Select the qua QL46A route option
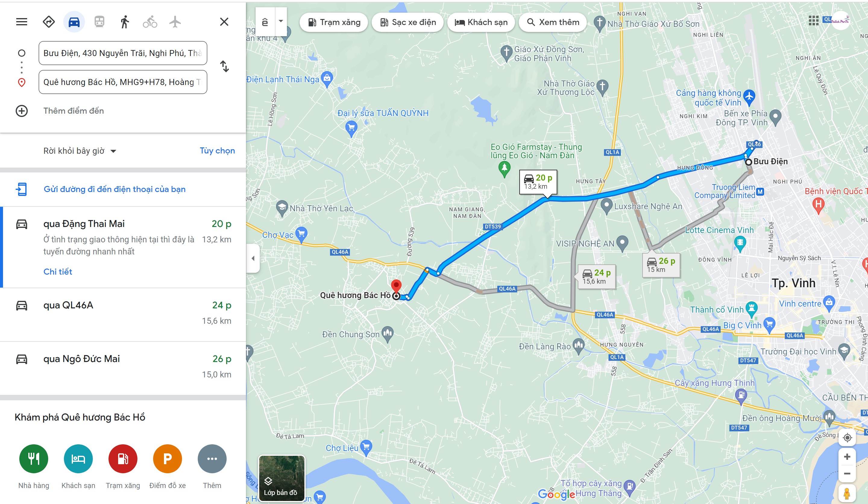The image size is (868, 504). pyautogui.click(x=123, y=314)
